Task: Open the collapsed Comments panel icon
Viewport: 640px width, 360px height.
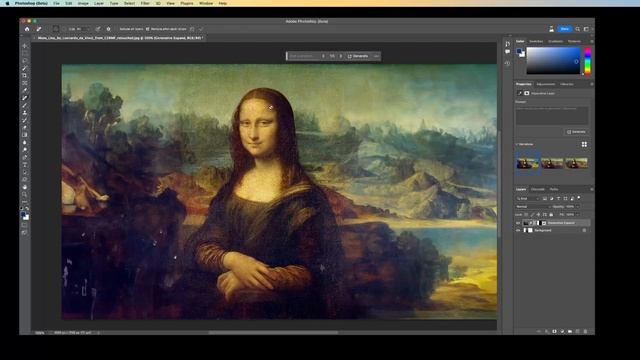Action: pyautogui.click(x=507, y=52)
